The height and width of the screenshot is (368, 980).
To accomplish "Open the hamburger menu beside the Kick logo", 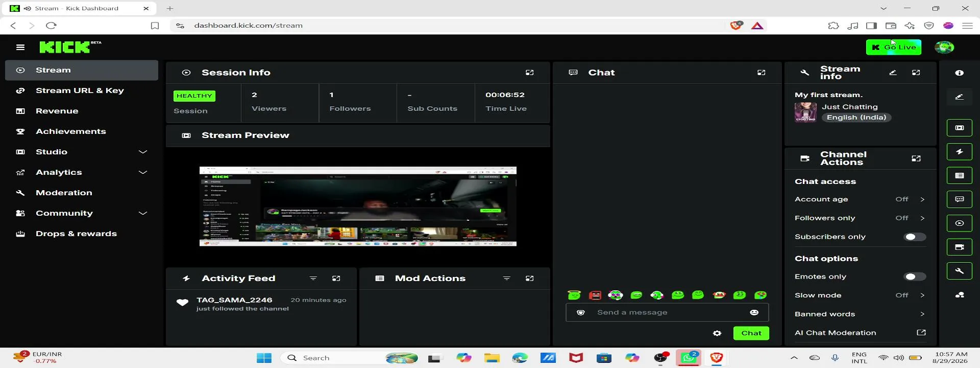I will (20, 48).
